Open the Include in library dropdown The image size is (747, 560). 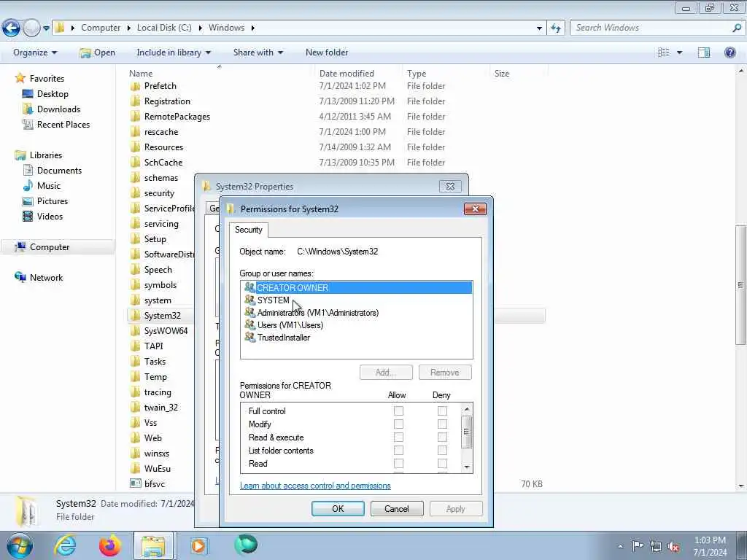[174, 52]
